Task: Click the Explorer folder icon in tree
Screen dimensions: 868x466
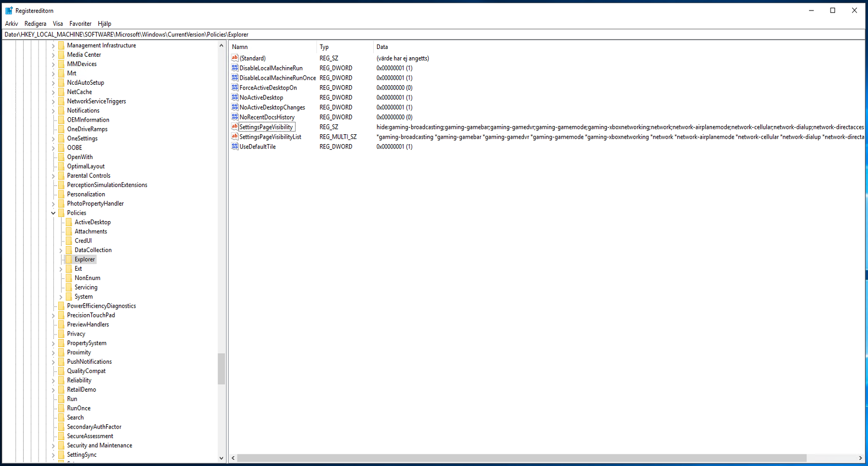Action: (69, 259)
